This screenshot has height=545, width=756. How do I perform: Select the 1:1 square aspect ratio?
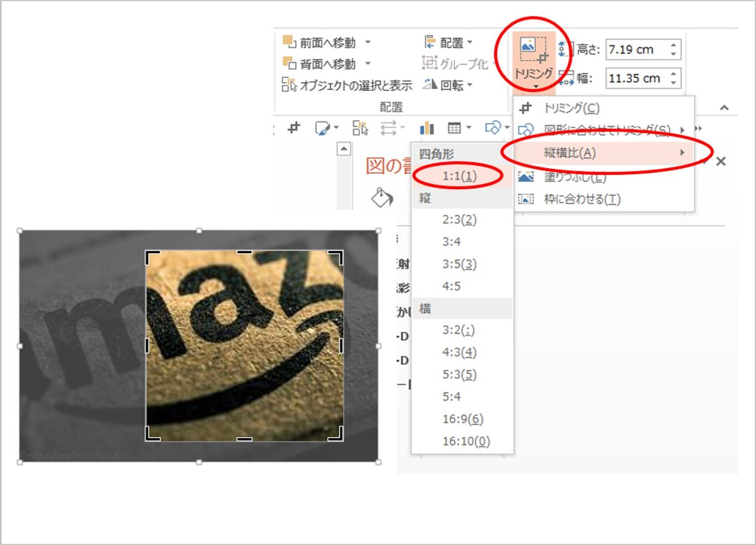point(462,176)
